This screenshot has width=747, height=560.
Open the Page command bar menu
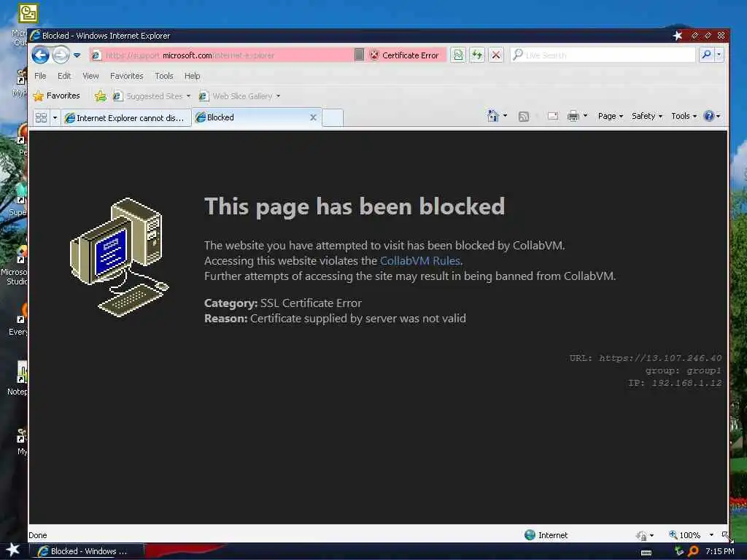click(611, 116)
